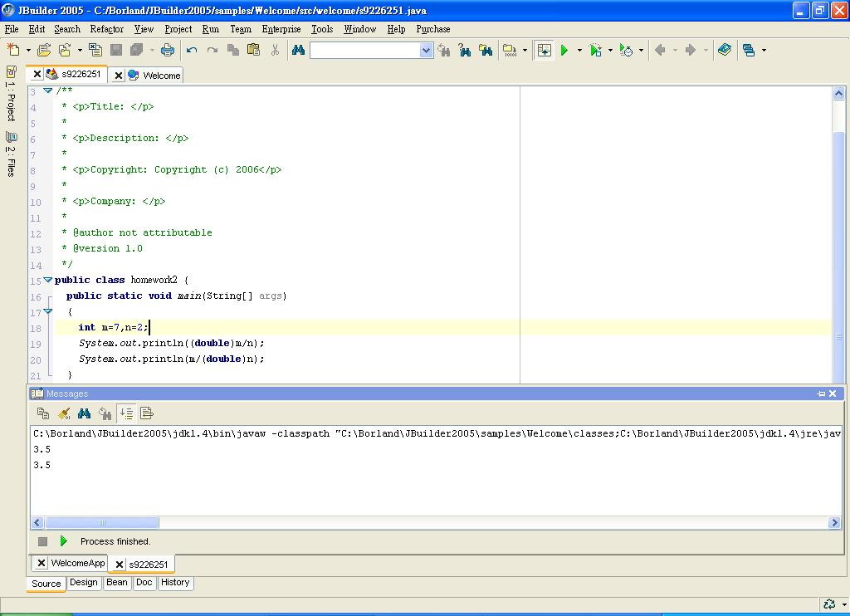Open the Enterprise menu
The width and height of the screenshot is (850, 616).
(281, 29)
